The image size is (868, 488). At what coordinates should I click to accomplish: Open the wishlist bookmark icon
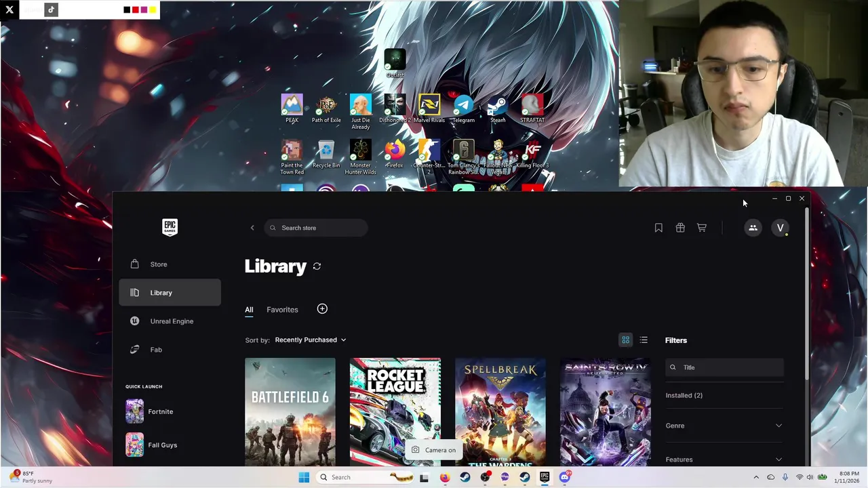pos(658,228)
